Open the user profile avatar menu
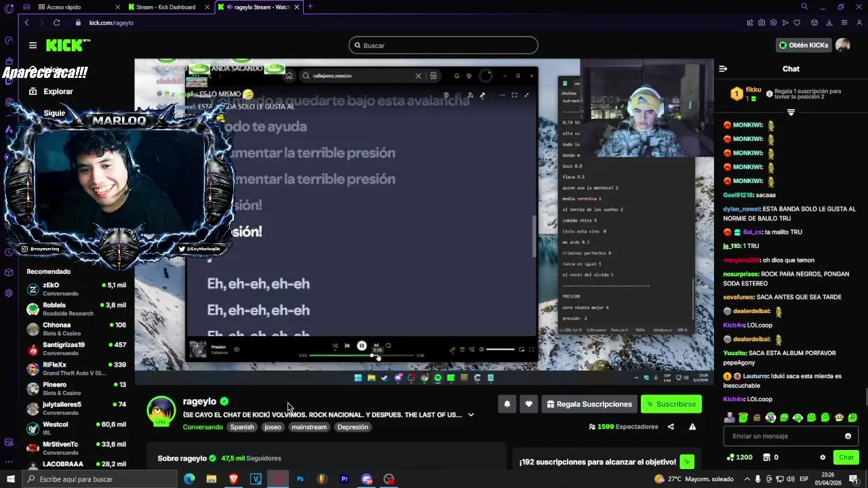This screenshot has width=868, height=488. pos(843,45)
